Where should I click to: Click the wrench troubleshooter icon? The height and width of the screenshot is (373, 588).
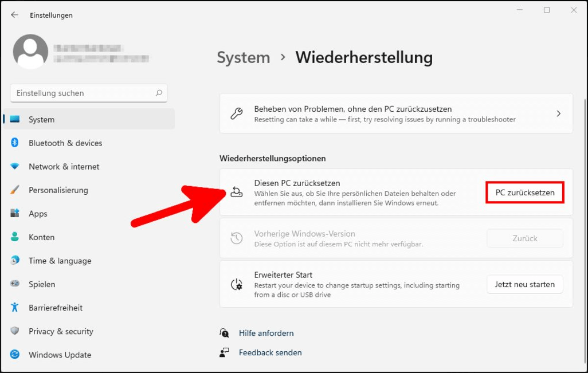(x=237, y=113)
